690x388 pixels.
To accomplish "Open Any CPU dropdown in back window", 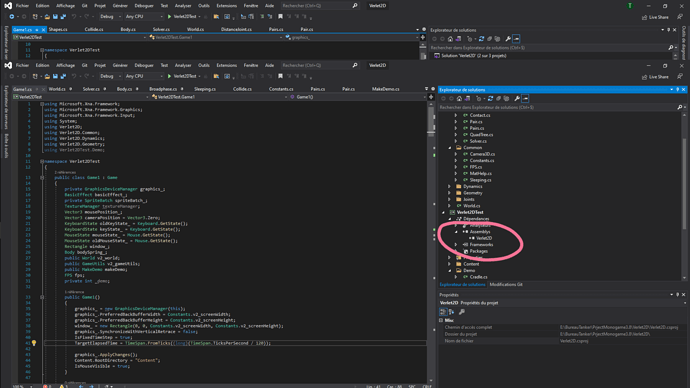I will point(143,17).
